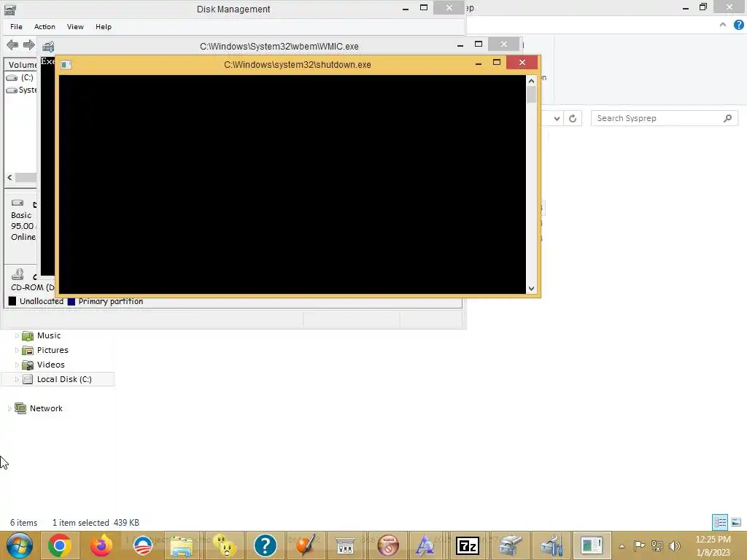Viewport: 747px width, 560px height.
Task: Select Pictures in the navigation pane
Action: click(53, 350)
